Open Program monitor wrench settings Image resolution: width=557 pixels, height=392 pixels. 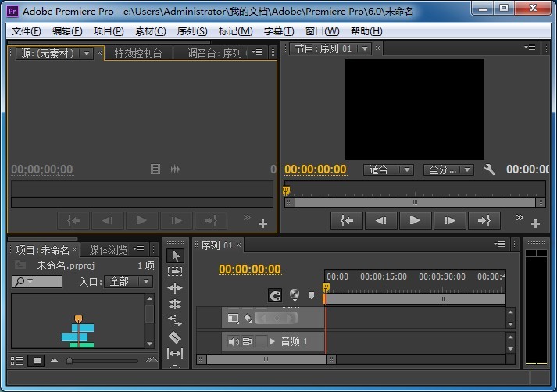click(x=490, y=169)
